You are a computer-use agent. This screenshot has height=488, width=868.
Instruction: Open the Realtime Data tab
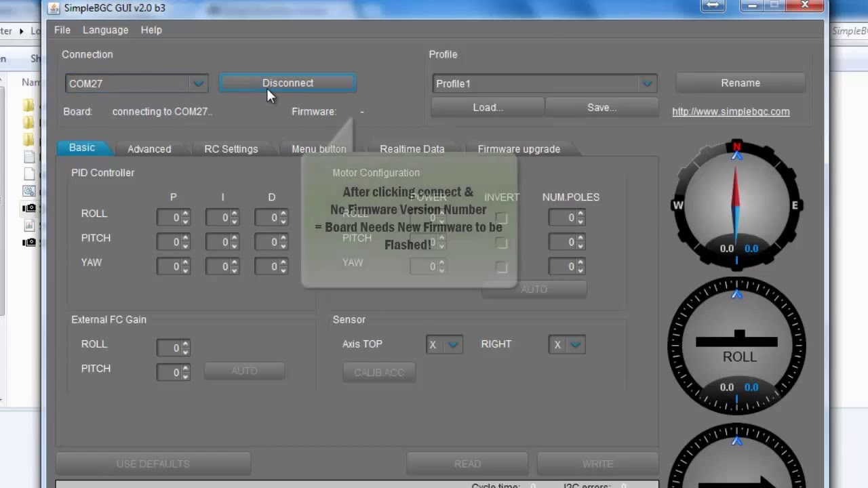pos(412,149)
